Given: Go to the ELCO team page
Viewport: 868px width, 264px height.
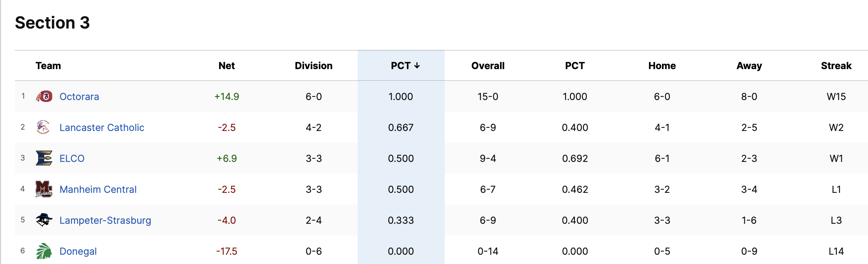Looking at the screenshot, I should point(72,158).
